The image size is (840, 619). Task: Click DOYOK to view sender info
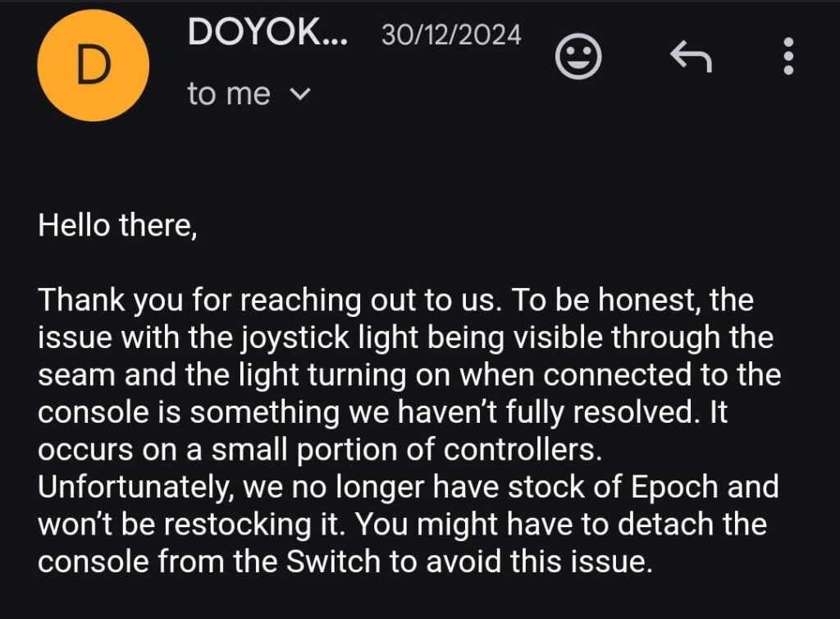[x=267, y=33]
